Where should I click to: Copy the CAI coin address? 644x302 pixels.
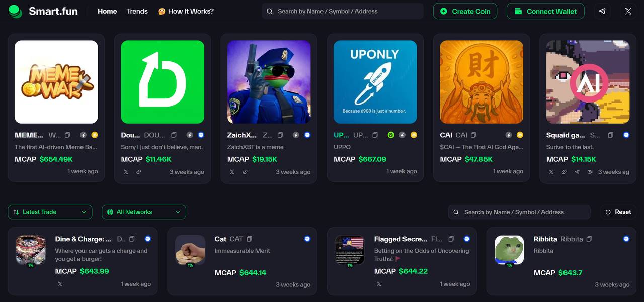(473, 135)
